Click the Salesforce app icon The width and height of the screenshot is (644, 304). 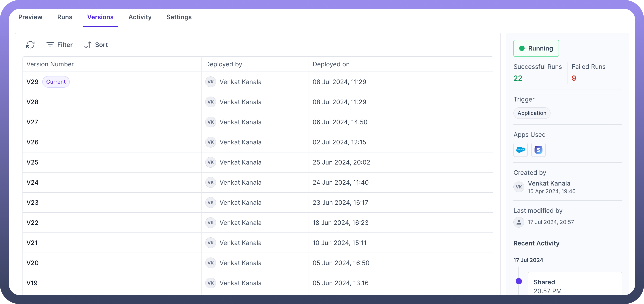tap(521, 150)
